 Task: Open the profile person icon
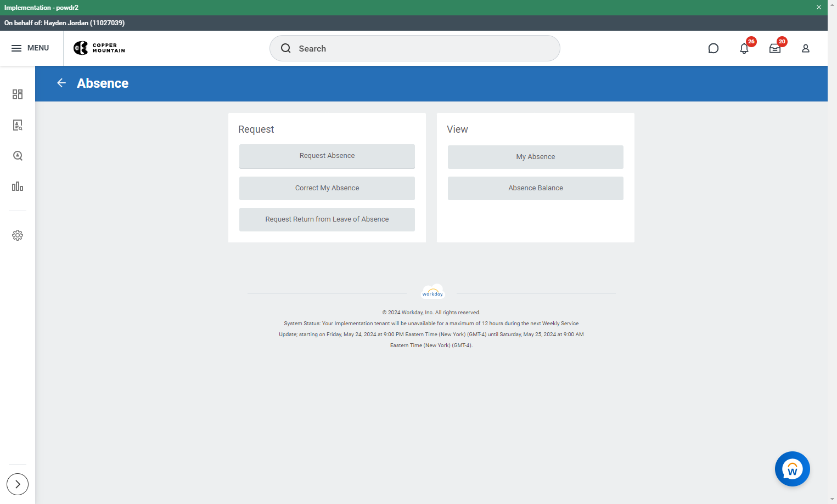(806, 48)
